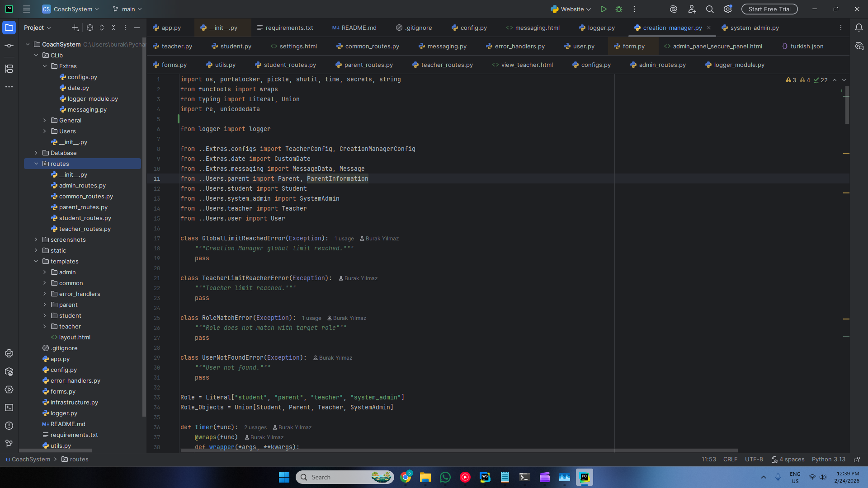868x488 pixels.
Task: Open the Code With Me icon
Action: click(x=692, y=9)
